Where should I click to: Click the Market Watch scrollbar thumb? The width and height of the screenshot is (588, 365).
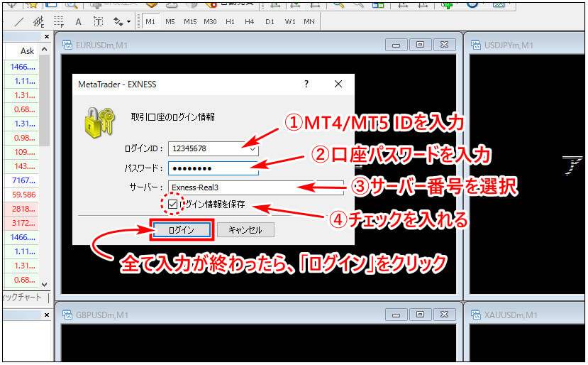pyautogui.click(x=44, y=100)
